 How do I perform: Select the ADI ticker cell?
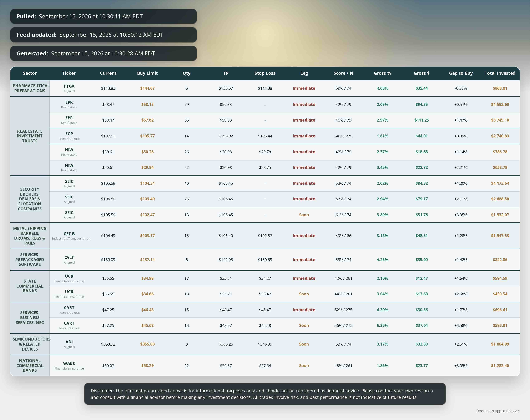(69, 344)
